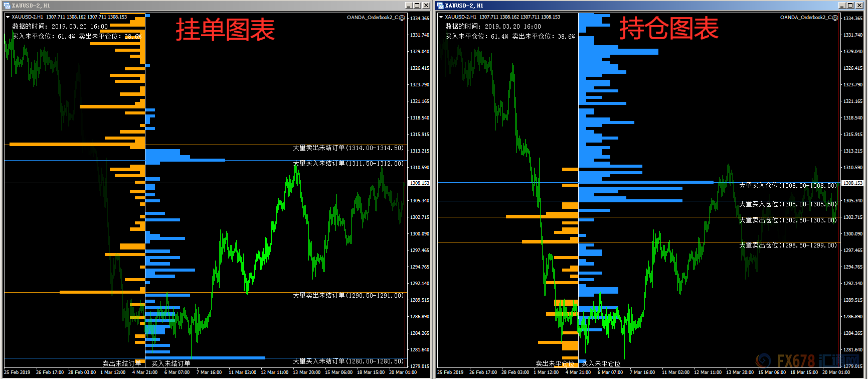Click the left chart window's title bar icon
The width and height of the screenshot is (868, 379).
[x=7, y=6]
